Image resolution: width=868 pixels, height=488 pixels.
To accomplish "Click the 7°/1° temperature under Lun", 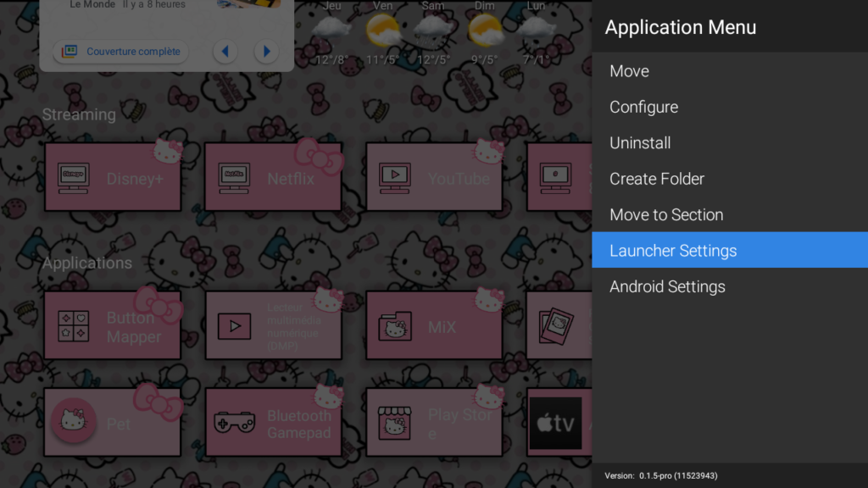I will click(536, 59).
